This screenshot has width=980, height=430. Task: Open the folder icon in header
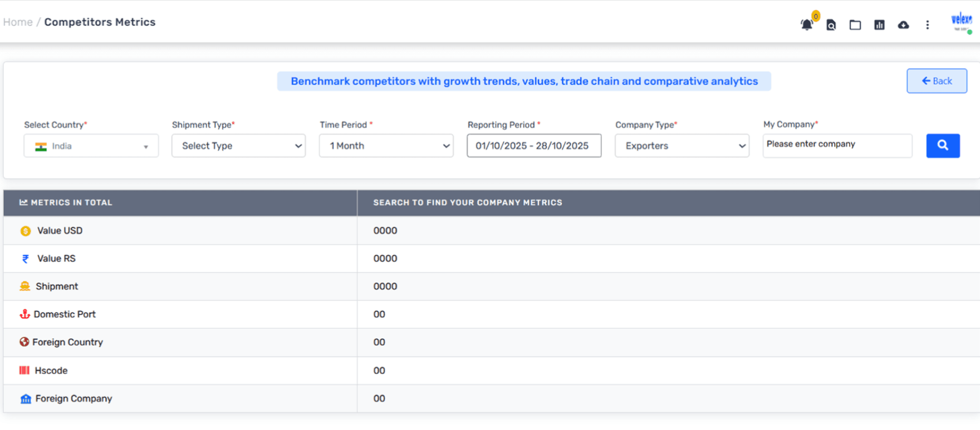(x=855, y=25)
